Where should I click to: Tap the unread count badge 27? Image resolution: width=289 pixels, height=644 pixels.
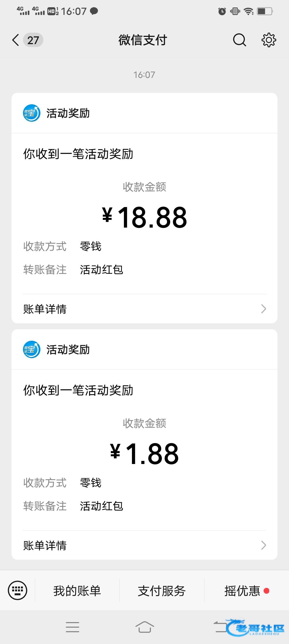33,40
